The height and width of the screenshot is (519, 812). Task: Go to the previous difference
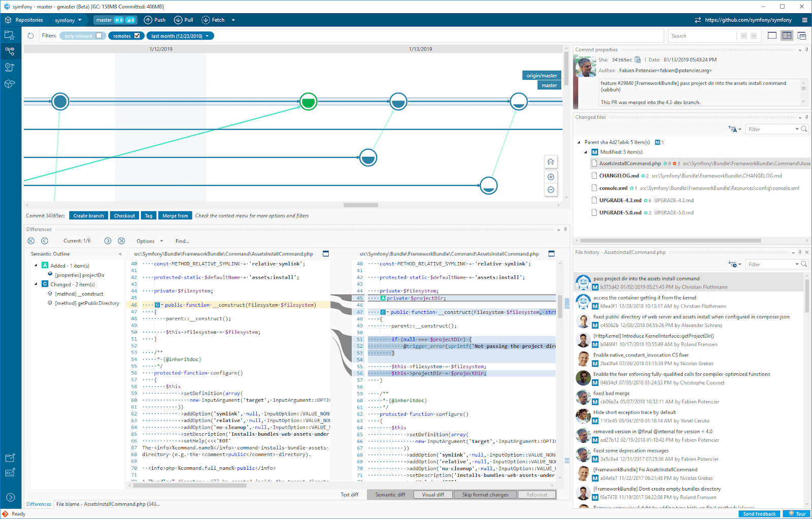(x=45, y=241)
